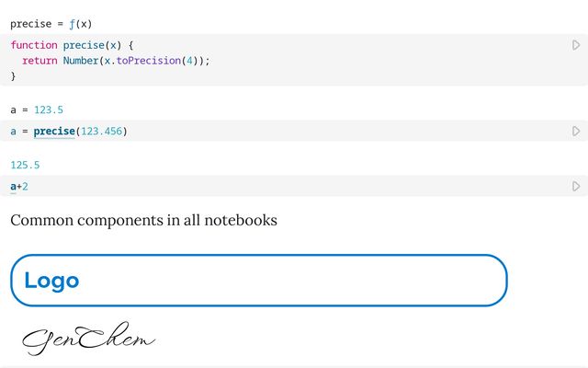Click the a name in the a = 123.5 output
Image resolution: width=588 pixels, height=368 pixels.
pos(13,109)
